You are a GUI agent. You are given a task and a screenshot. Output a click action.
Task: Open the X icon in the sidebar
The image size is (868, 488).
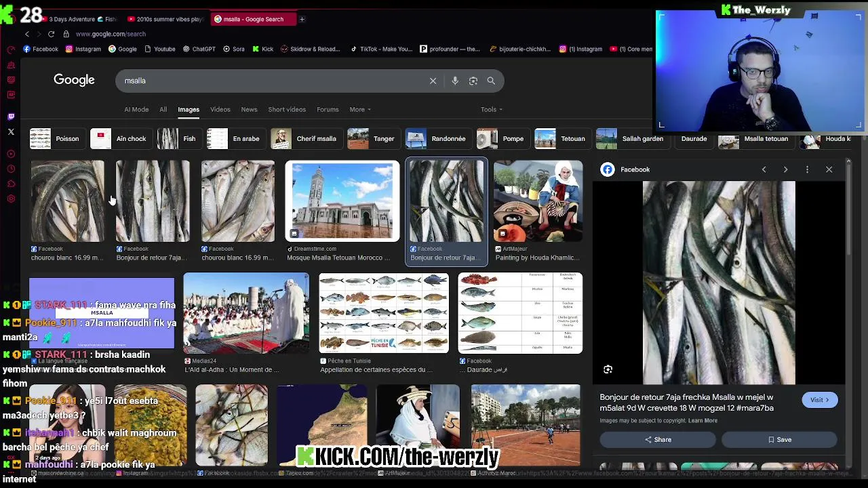tap(11, 131)
